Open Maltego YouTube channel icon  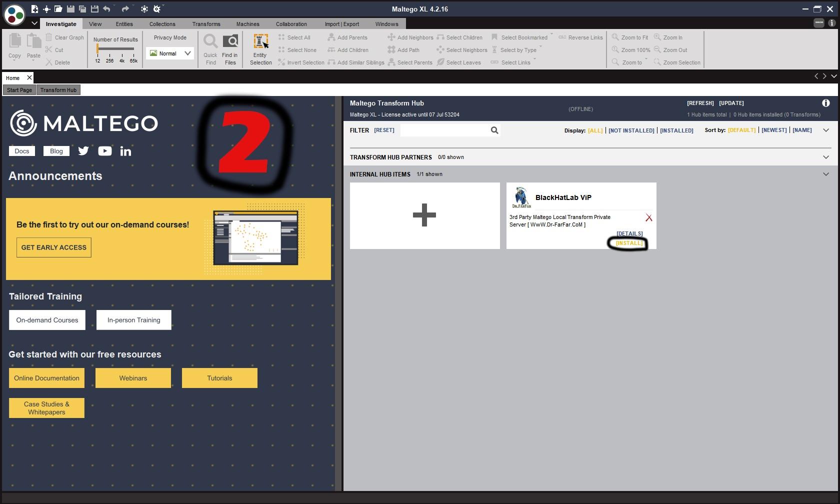pos(105,151)
